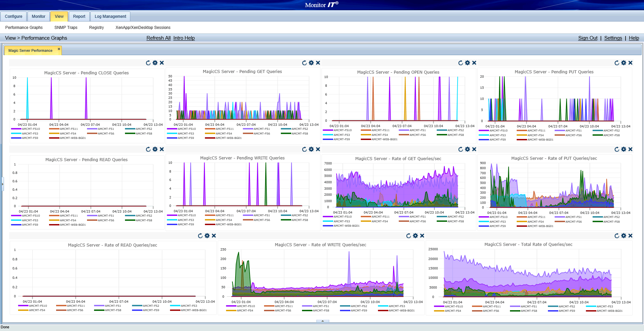Switch to the Configure tab
Screen dimensions: 644x331
(x=13, y=16)
